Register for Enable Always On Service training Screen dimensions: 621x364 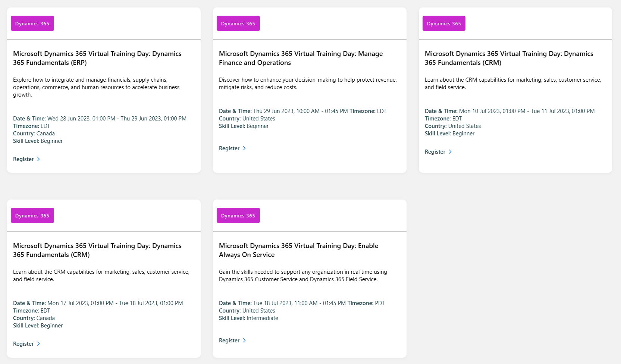(x=229, y=340)
